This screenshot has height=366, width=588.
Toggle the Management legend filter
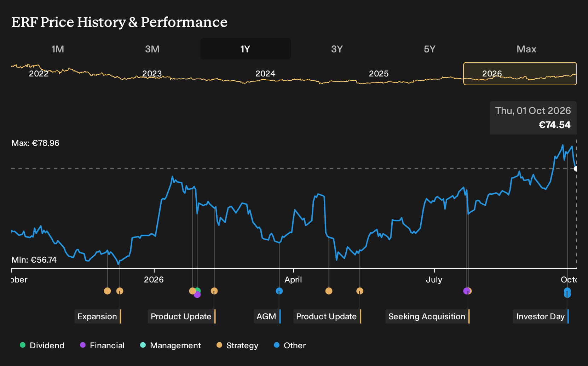click(x=171, y=345)
